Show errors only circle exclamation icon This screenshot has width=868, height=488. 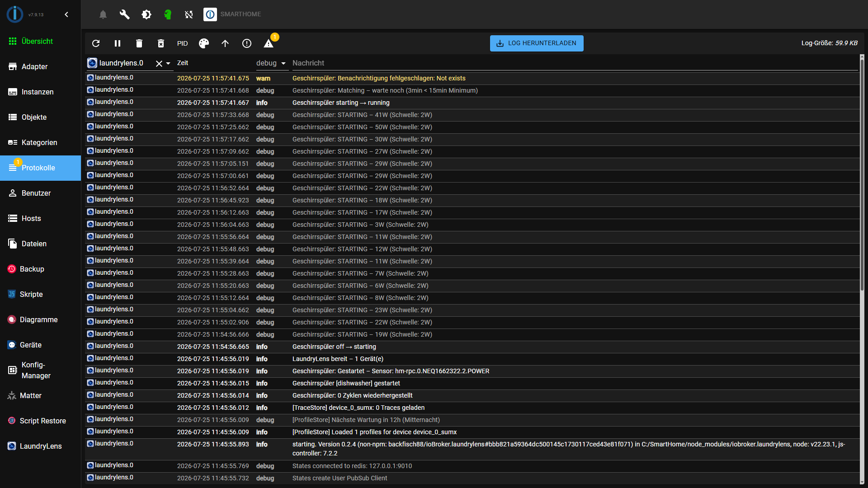click(x=247, y=43)
